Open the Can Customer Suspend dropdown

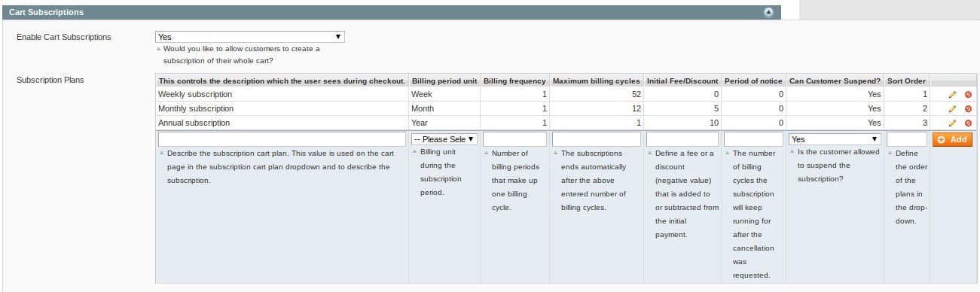(x=835, y=139)
